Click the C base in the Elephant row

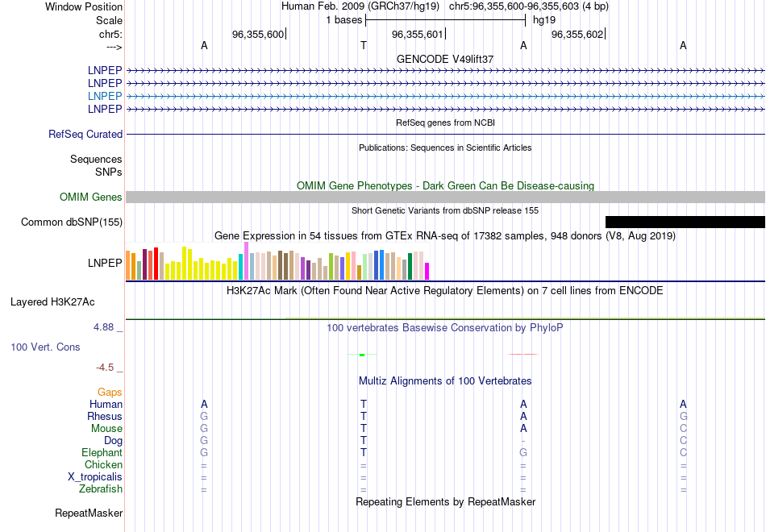click(x=684, y=453)
